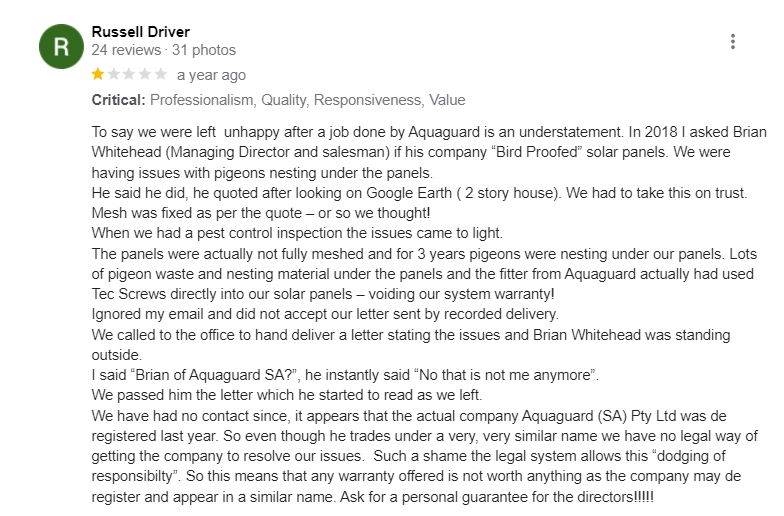
Task: Select the 'Value' critical attribute
Action: (x=447, y=100)
